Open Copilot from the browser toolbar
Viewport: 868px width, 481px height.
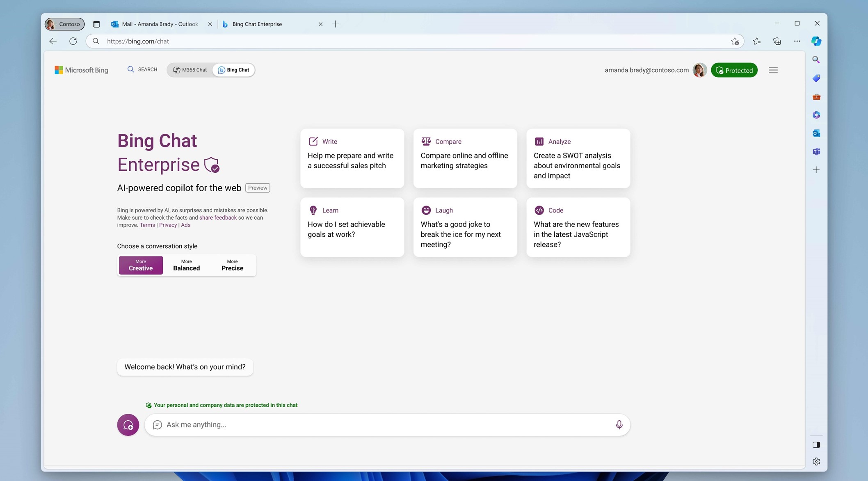pyautogui.click(x=816, y=41)
